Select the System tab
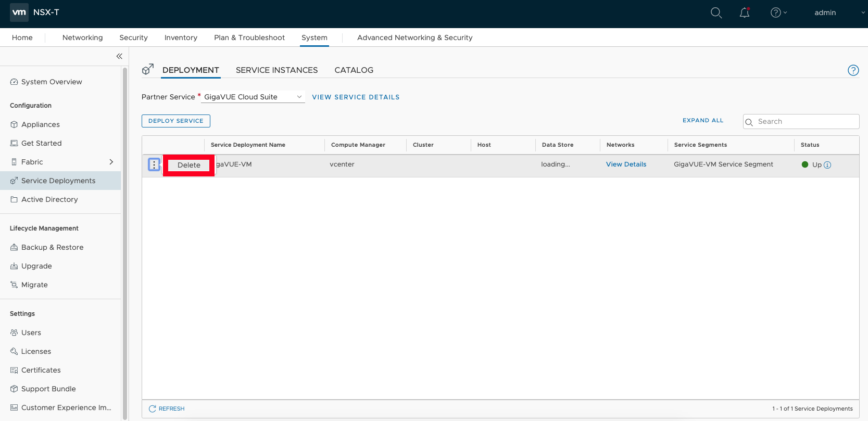This screenshot has width=868, height=421. [315, 37]
